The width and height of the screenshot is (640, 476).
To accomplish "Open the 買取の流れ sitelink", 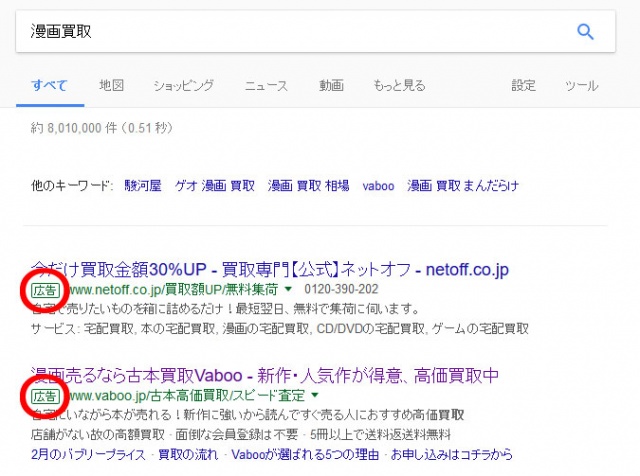I will point(188,454).
